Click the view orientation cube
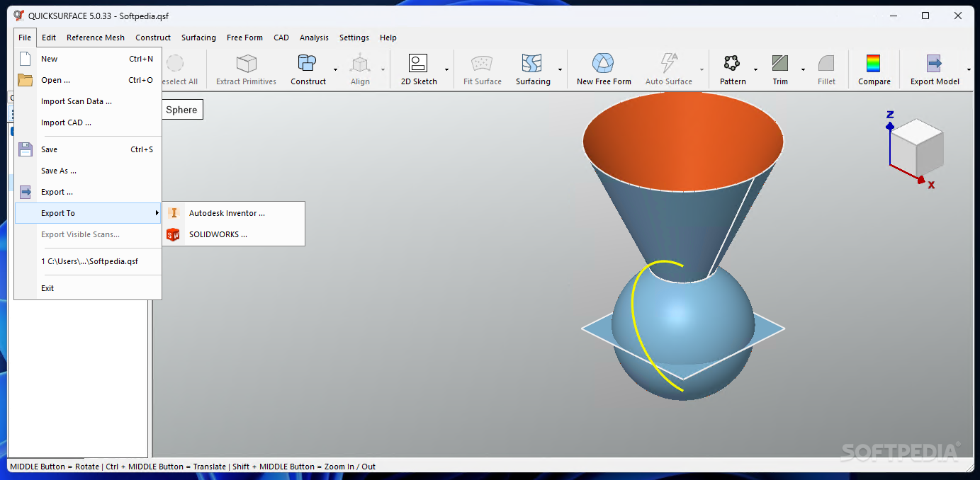The image size is (980, 480). click(916, 147)
